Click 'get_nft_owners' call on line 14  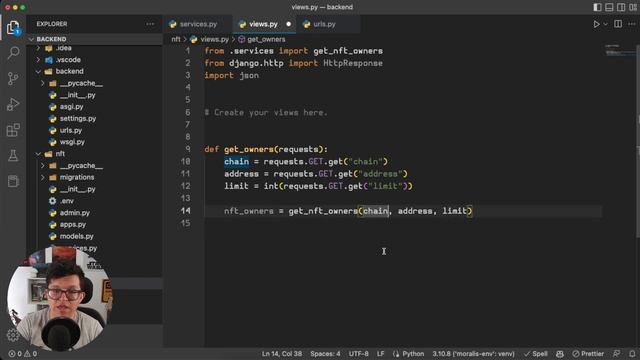click(x=323, y=211)
